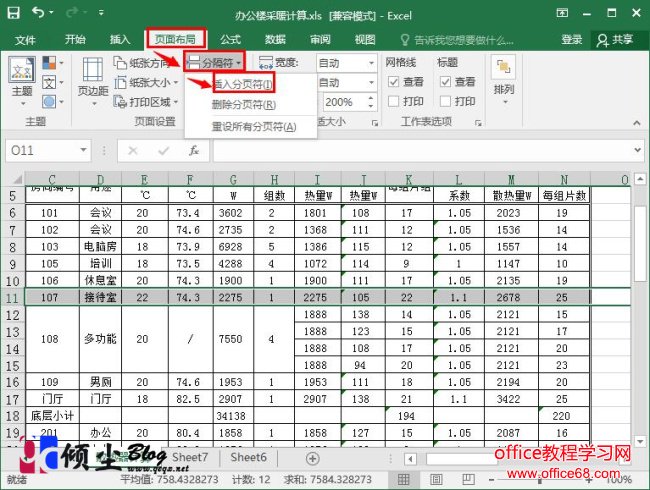The height and width of the screenshot is (490, 650).
Task: Click the horizontal scroll left arrow
Action: [x=410, y=459]
